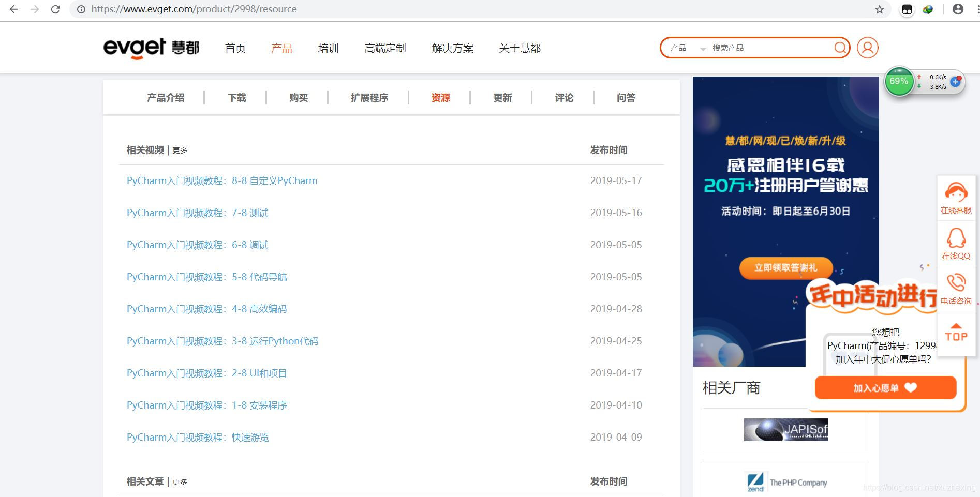Open video tutorial 4-8 高效编码
Viewport: 980px width, 497px height.
click(207, 309)
